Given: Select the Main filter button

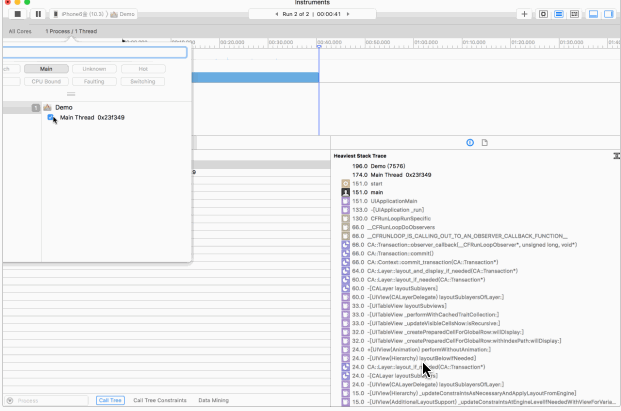Looking at the screenshot, I should 46,69.
